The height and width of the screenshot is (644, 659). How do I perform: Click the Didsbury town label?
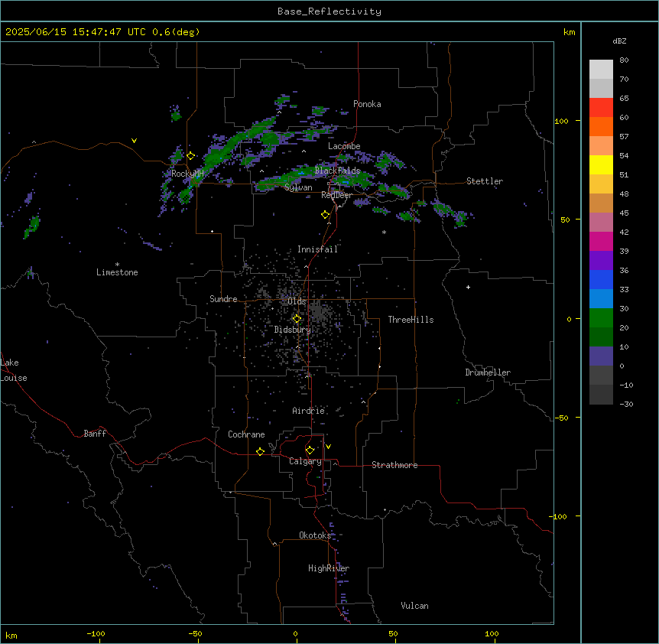[x=293, y=330]
